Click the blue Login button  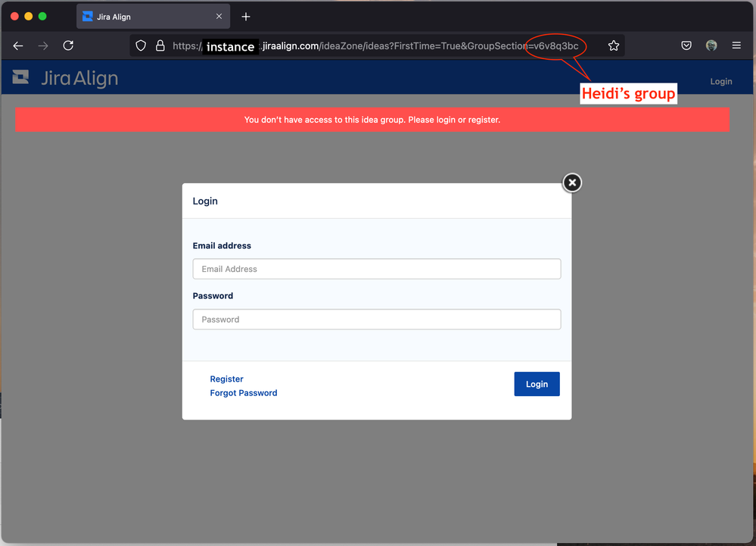pos(537,384)
